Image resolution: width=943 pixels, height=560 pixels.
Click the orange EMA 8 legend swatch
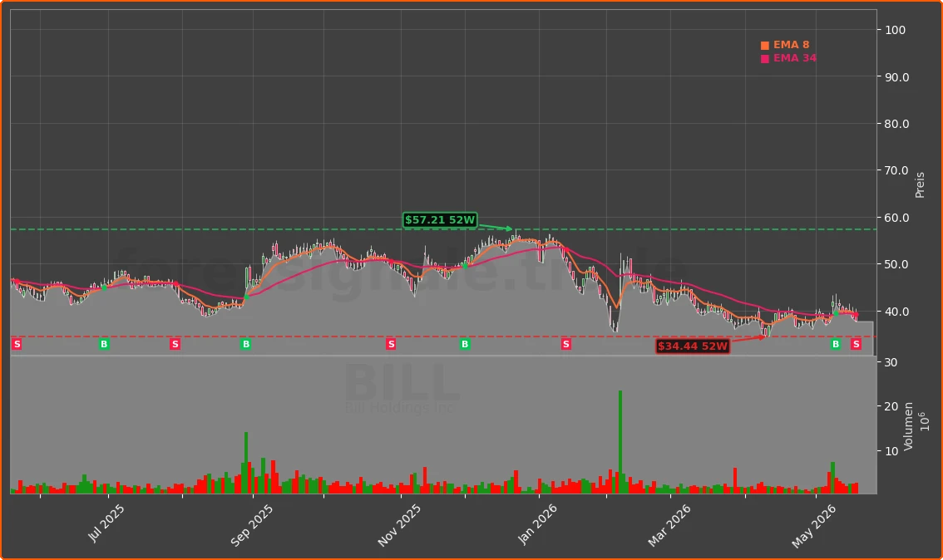click(x=765, y=46)
